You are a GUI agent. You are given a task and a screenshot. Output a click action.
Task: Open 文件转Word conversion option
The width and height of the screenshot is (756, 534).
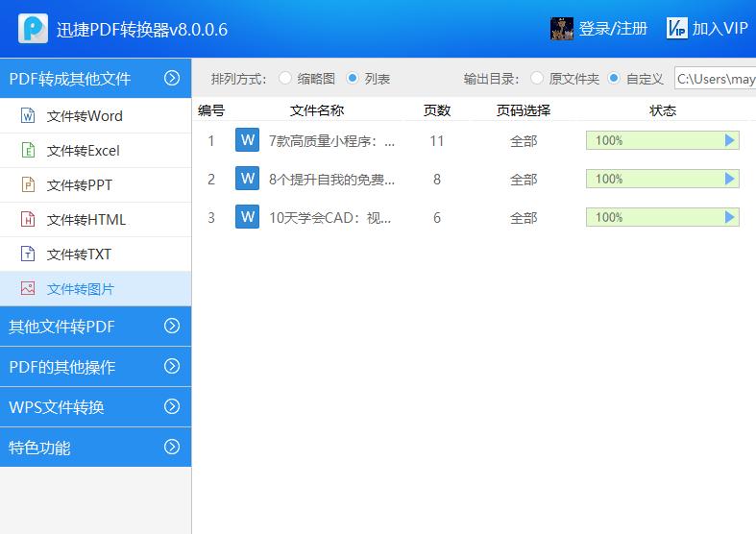95,115
